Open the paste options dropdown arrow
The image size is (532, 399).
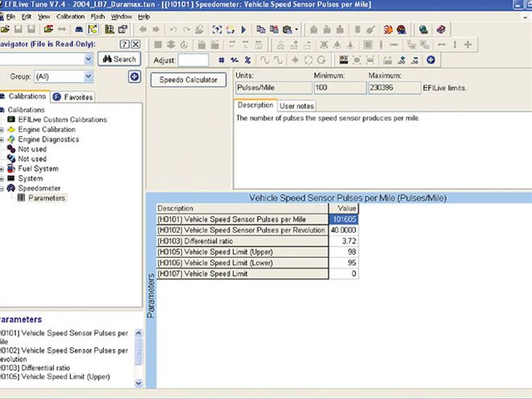click(x=296, y=30)
